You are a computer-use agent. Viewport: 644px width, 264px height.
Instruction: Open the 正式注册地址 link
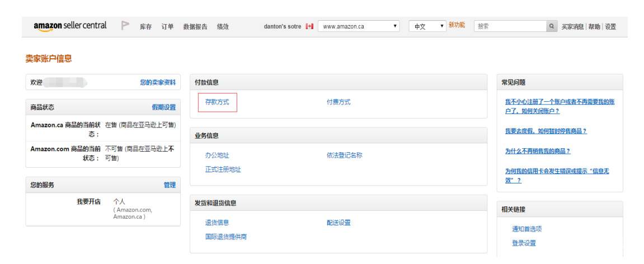223,169
